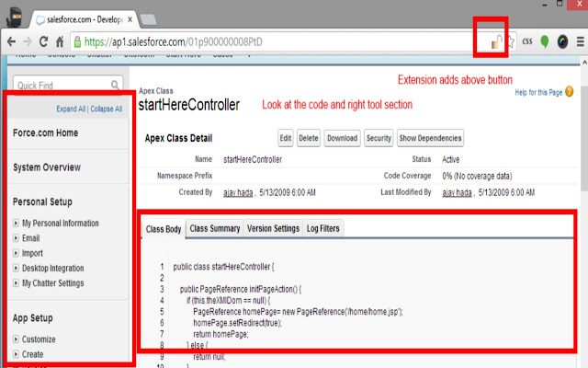Click the browser forward arrow
Screen dimensions: 588x368
click(27, 41)
